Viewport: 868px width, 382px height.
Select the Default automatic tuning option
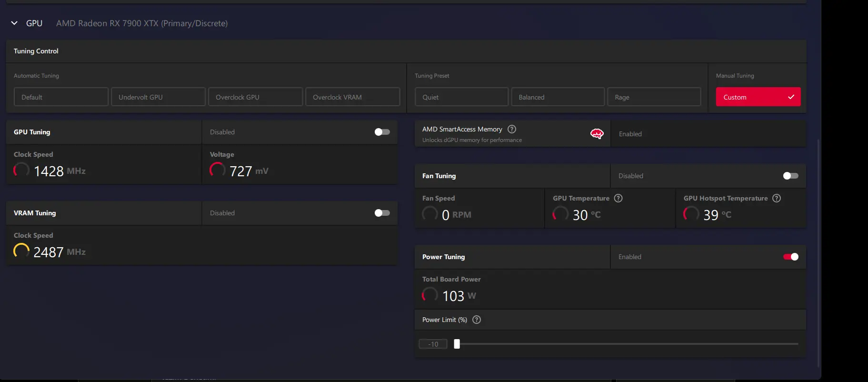tap(61, 97)
